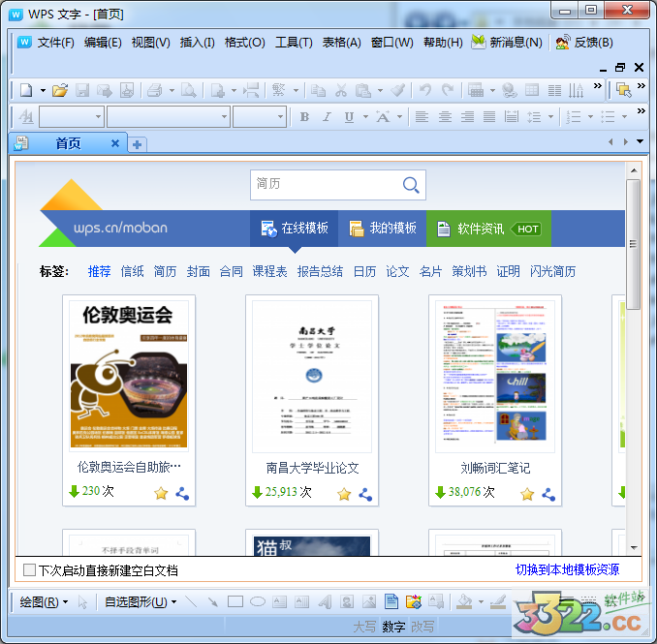
Task: Open the 帮助(H) menu
Action: click(x=443, y=43)
